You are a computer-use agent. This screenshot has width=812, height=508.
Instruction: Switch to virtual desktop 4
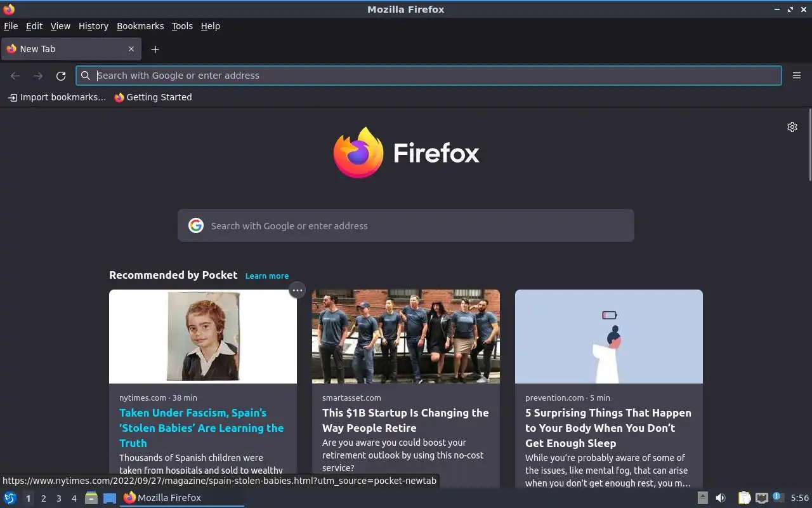pos(74,498)
